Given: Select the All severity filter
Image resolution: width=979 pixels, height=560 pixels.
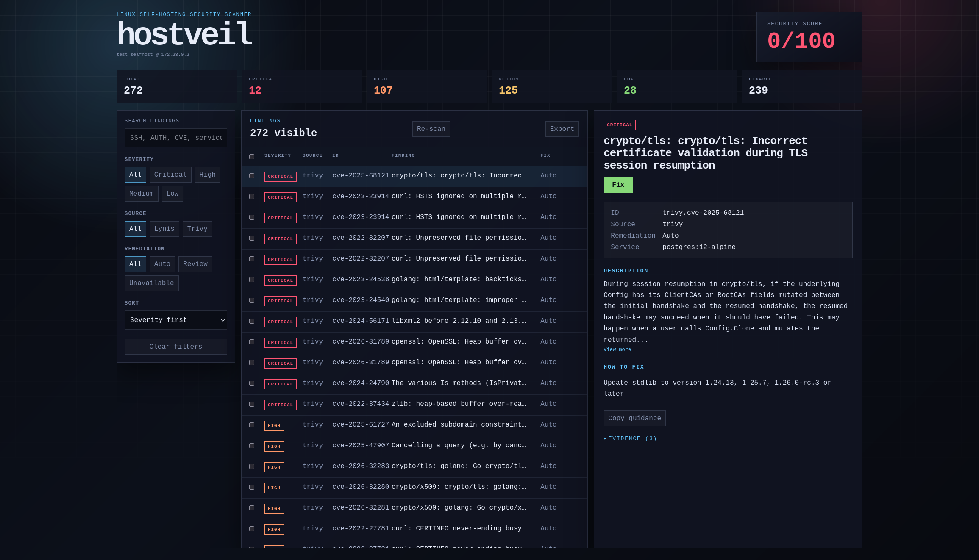Looking at the screenshot, I should coord(135,175).
